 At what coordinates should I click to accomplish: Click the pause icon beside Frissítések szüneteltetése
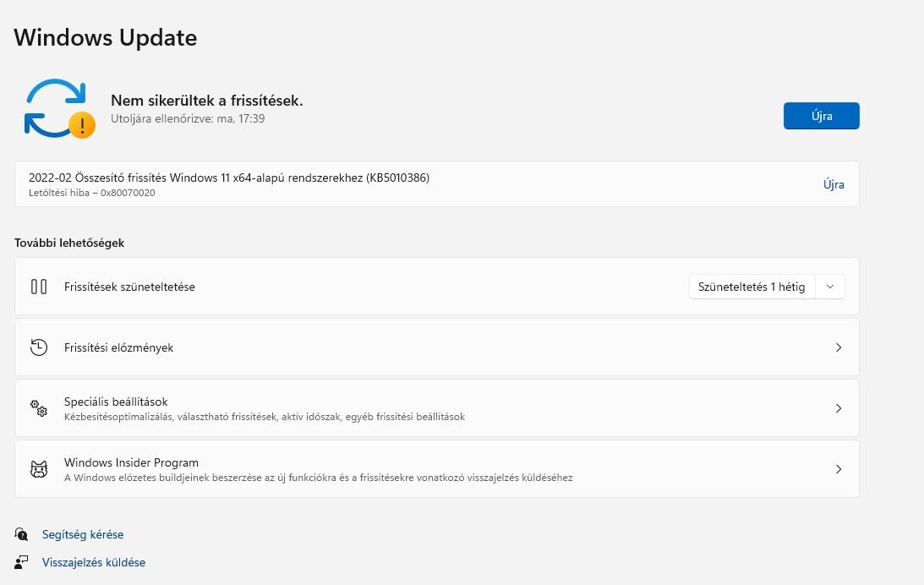pos(39,287)
